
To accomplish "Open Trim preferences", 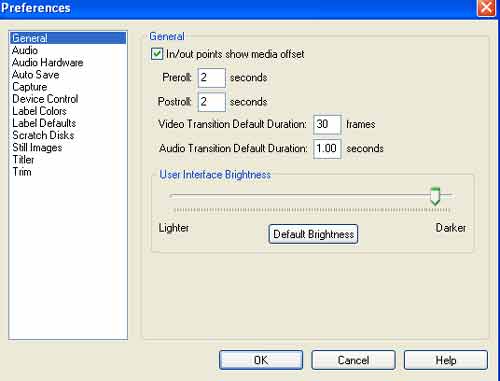I will click(22, 172).
